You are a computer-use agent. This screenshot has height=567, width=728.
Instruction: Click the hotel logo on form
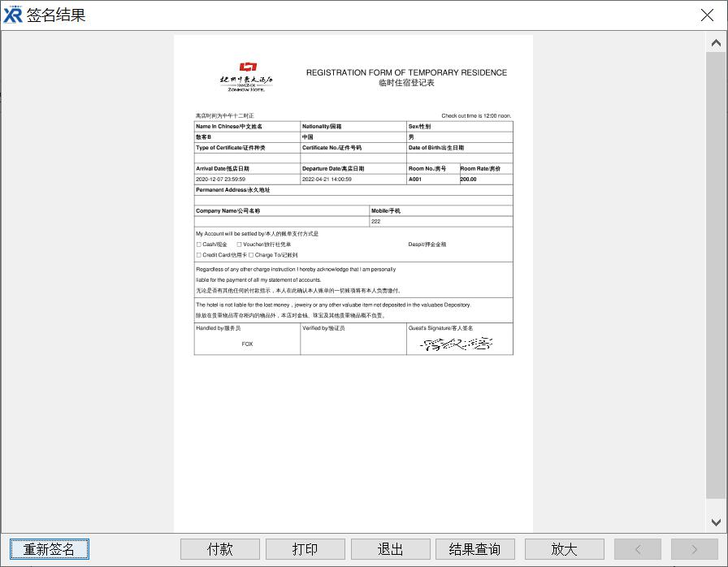tap(246, 76)
